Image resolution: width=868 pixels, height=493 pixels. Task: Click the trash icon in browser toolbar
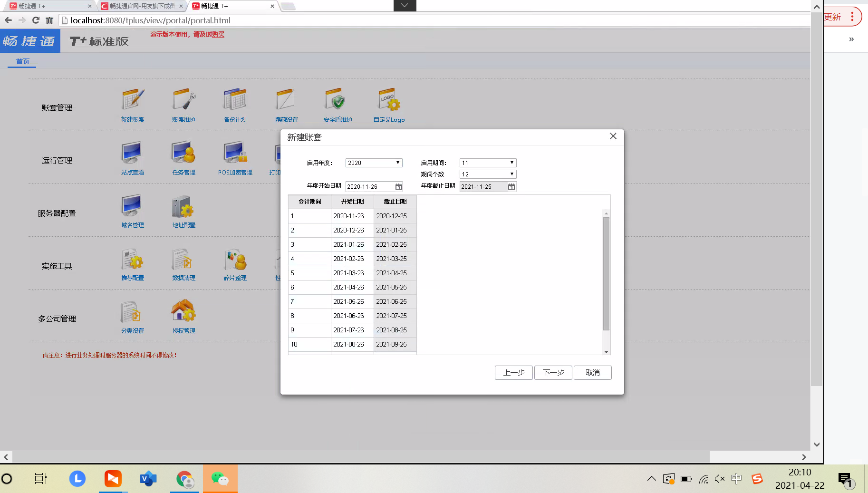49,20
